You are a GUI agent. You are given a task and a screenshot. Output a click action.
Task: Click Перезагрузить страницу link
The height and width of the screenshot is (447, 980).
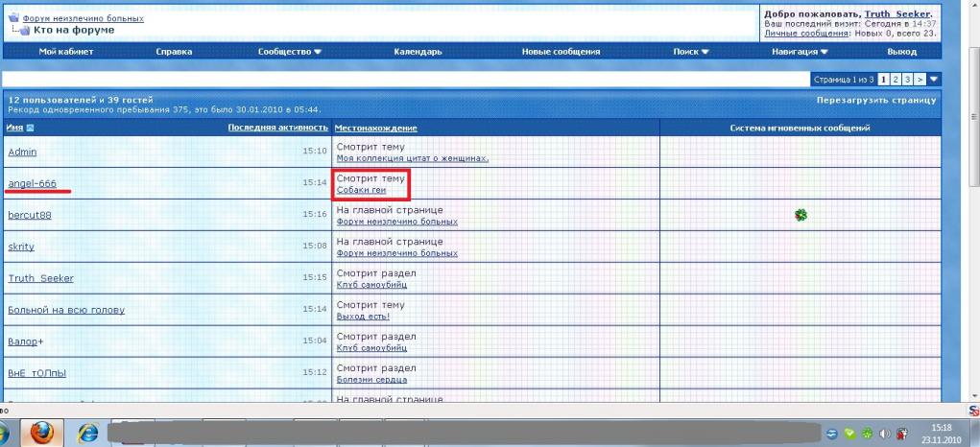pos(875,100)
